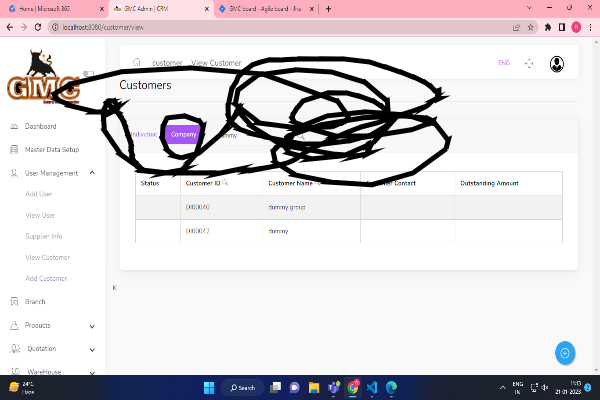Launch Visual Studio Code from taskbar
The width and height of the screenshot is (600, 400).
tap(371, 387)
